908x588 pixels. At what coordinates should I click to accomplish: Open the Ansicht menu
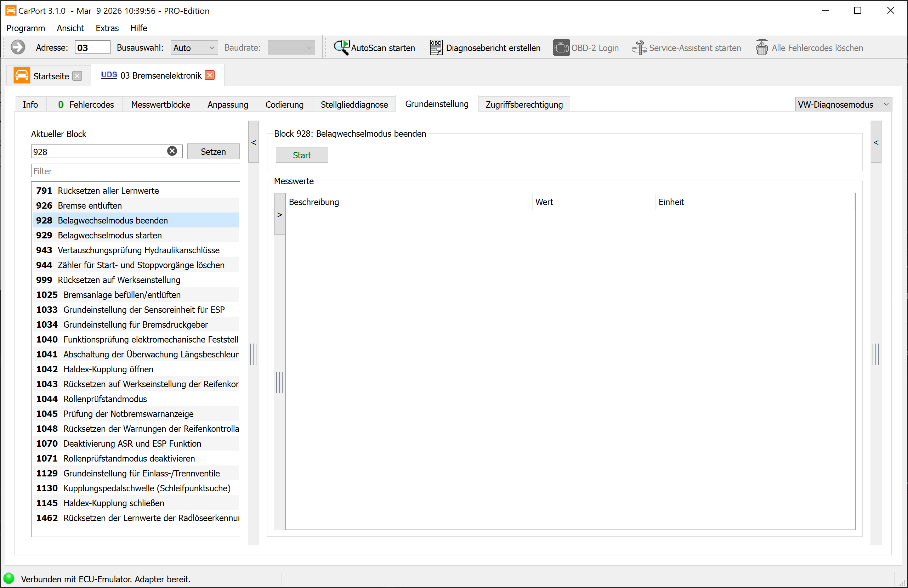[70, 28]
